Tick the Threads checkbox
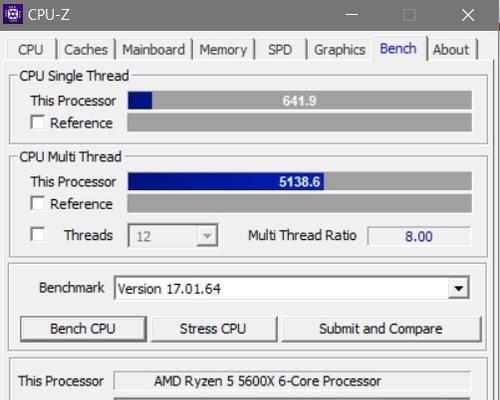Viewport: 500px width, 400px height. pos(37,234)
